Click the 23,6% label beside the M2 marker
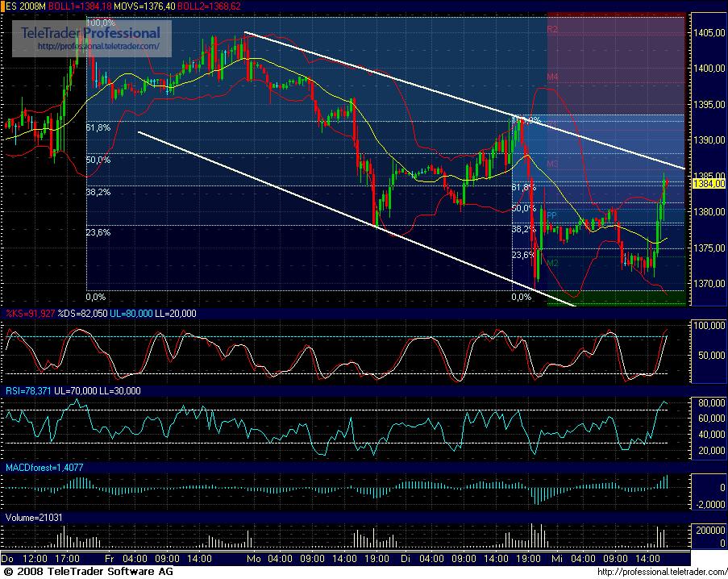Image resolution: width=728 pixels, height=579 pixels. (524, 255)
